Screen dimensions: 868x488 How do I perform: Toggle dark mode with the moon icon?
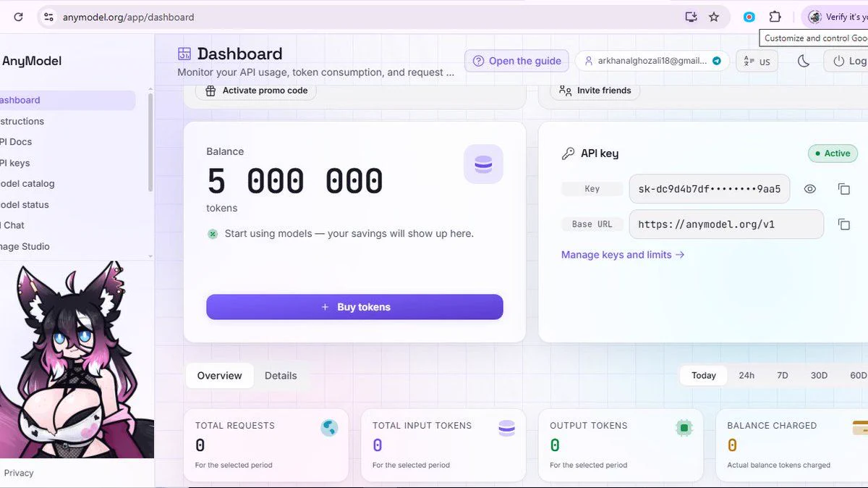coord(804,61)
